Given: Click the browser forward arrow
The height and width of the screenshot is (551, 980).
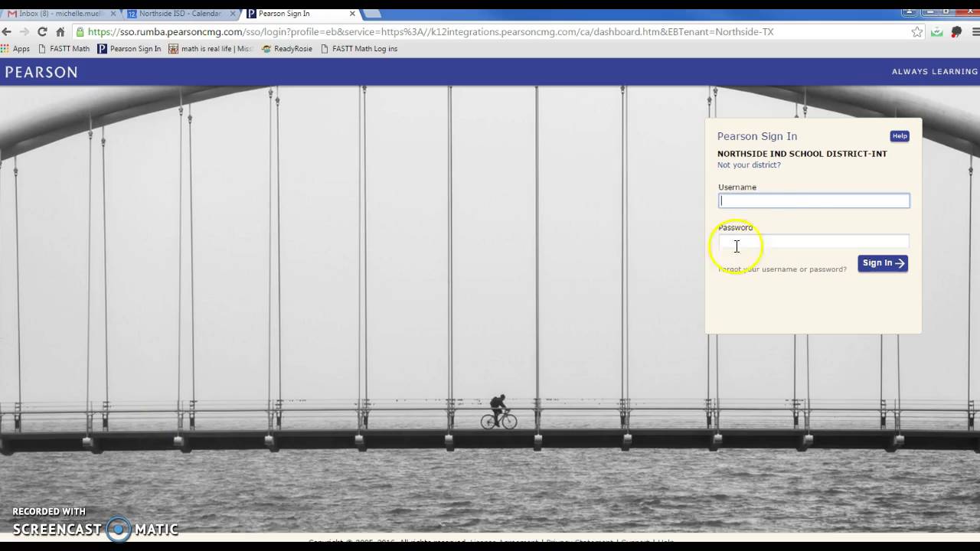Looking at the screenshot, I should click(x=24, y=31).
